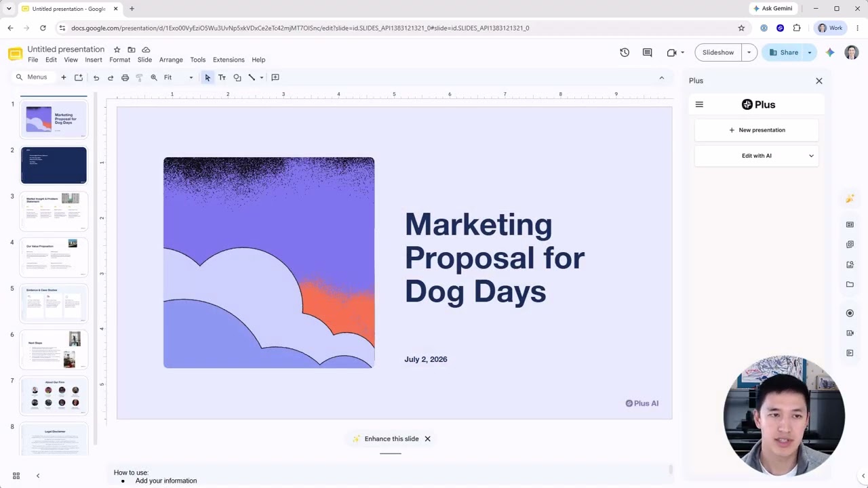Move presentation to a folder
This screenshot has height=488, width=868.
click(x=132, y=49)
